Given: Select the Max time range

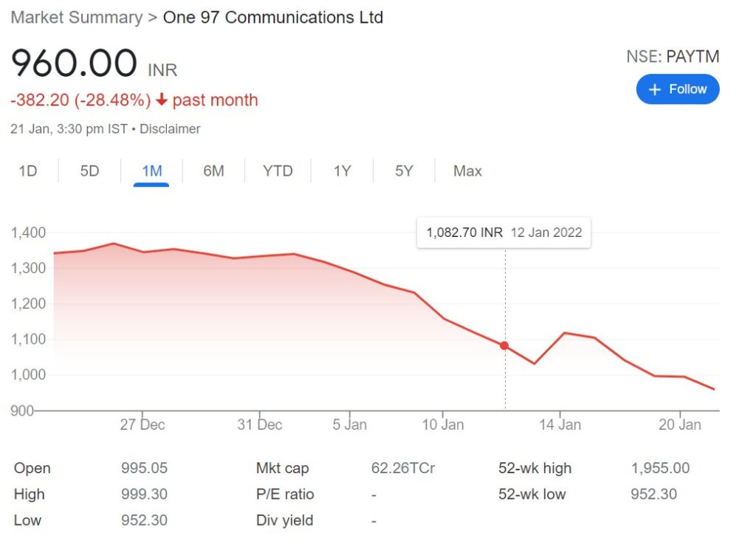Looking at the screenshot, I should [x=467, y=171].
